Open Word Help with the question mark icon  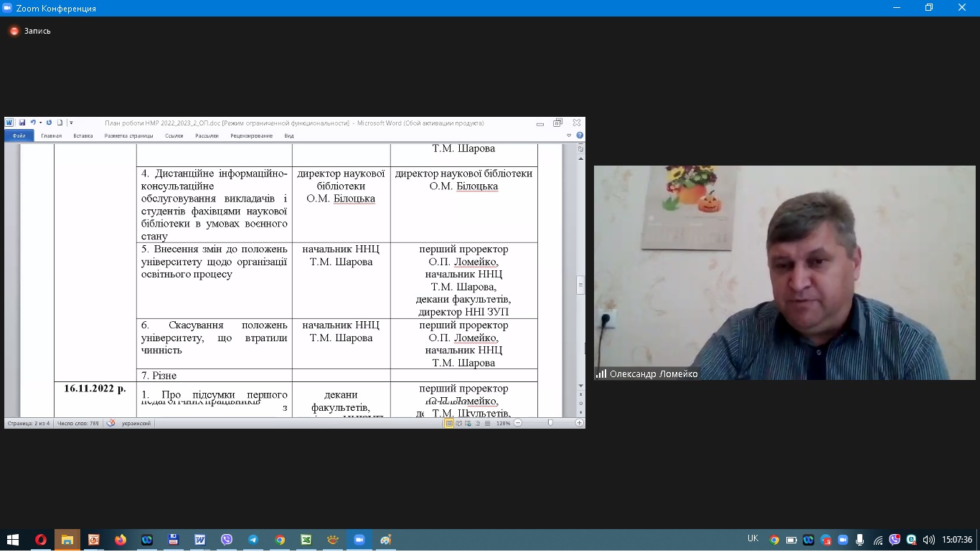[580, 135]
